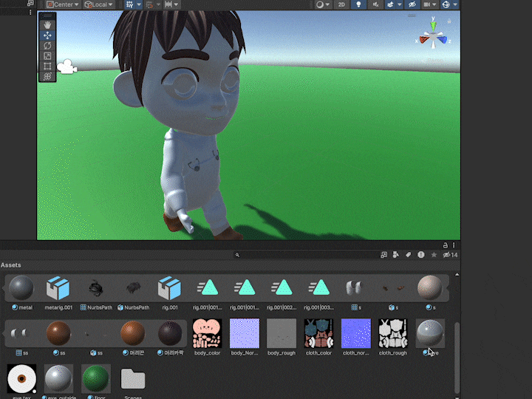The image size is (532, 399).
Task: Open the scene camera settings dropdown arrow
Action: click(x=434, y=4)
